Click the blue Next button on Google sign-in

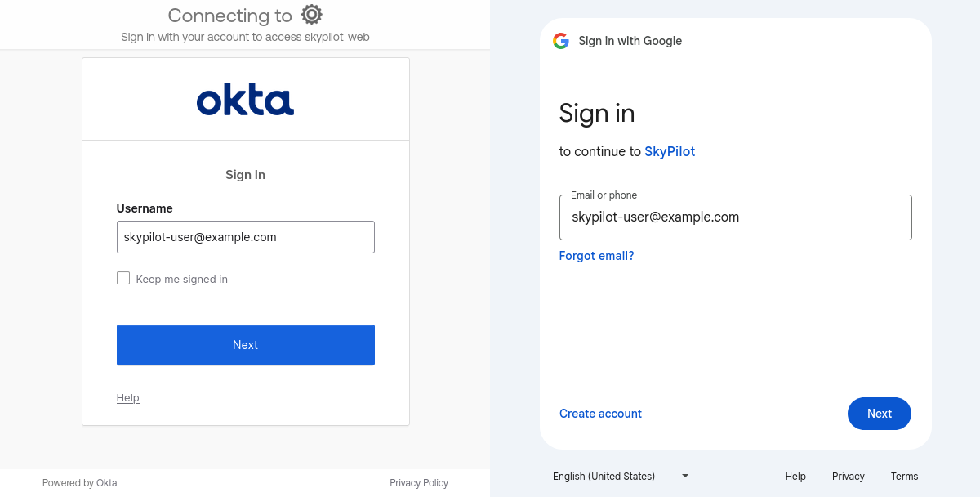879,414
